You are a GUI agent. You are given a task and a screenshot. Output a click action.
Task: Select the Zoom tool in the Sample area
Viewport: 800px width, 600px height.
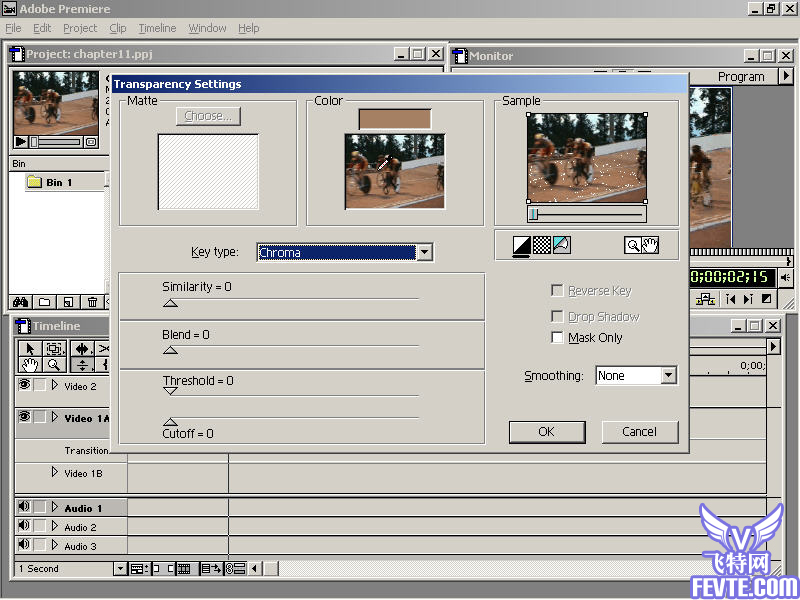[x=632, y=244]
